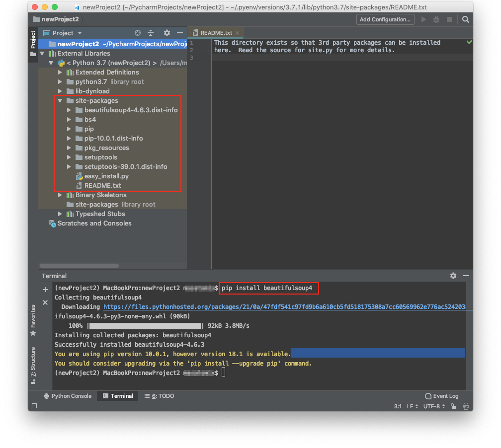Change line separator LF in status bar
This screenshot has width=501, height=448.
tap(412, 406)
